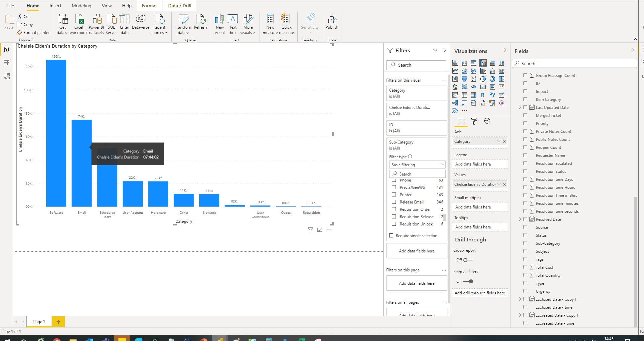This screenshot has height=341, width=644.
Task: Check the Release Email filter value
Action: (x=394, y=202)
